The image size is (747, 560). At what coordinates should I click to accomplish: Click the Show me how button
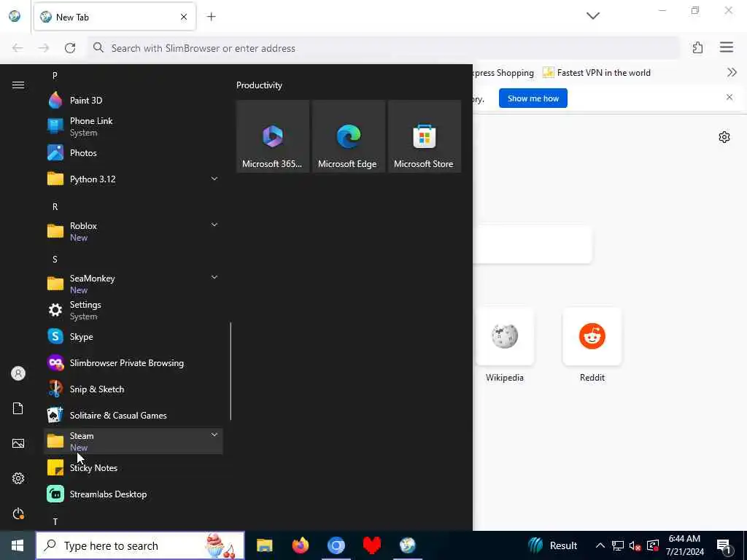point(533,98)
